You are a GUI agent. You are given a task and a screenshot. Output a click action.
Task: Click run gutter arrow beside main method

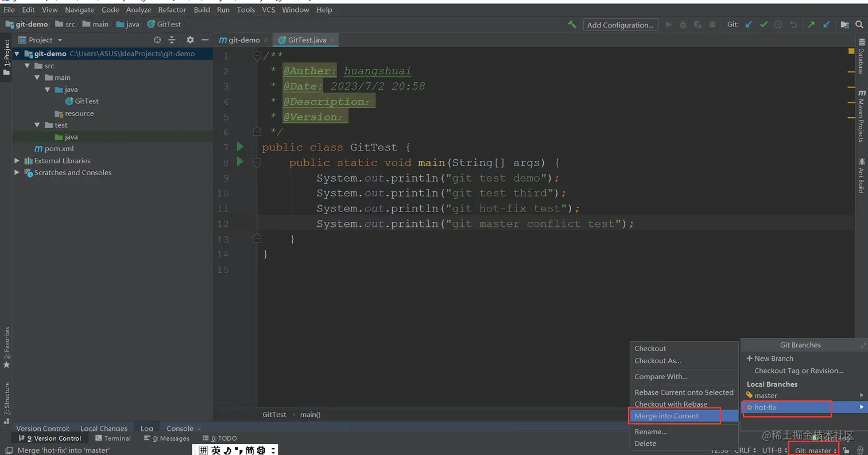point(240,162)
